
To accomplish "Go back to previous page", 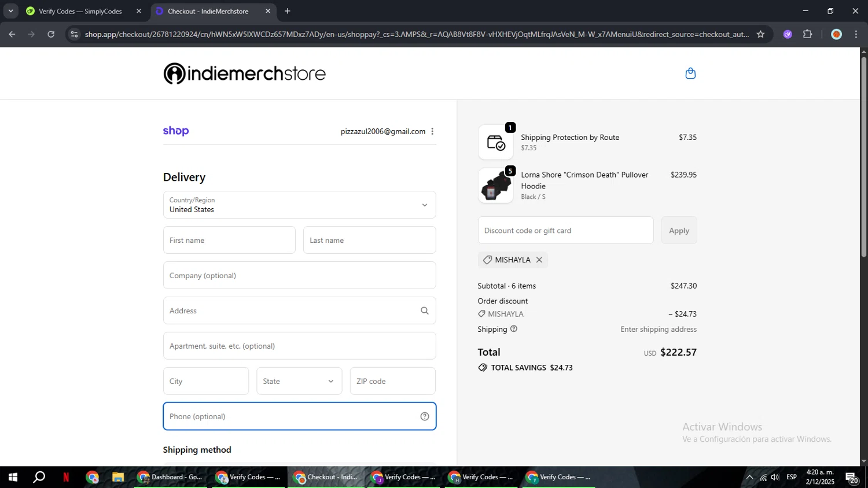I will click(12, 34).
